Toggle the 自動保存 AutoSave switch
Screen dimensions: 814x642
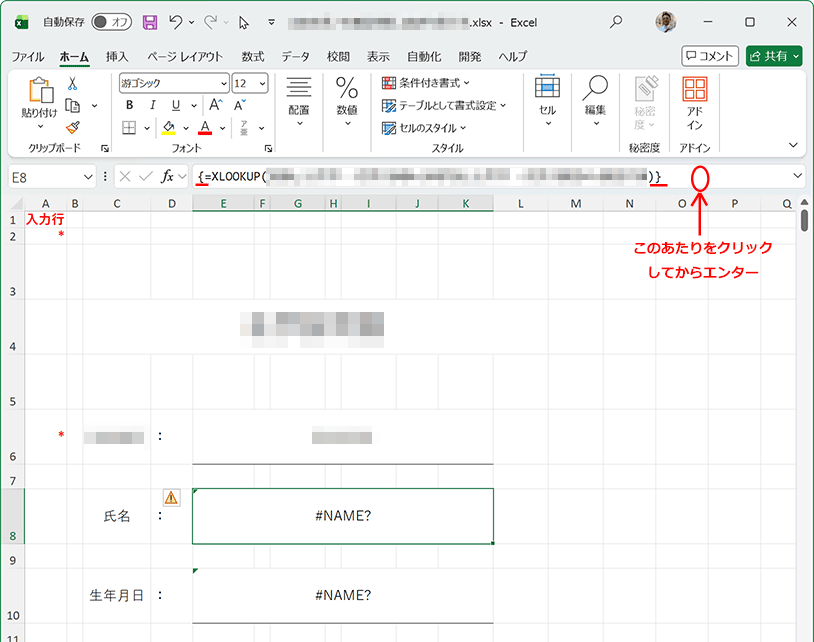pyautogui.click(x=112, y=21)
